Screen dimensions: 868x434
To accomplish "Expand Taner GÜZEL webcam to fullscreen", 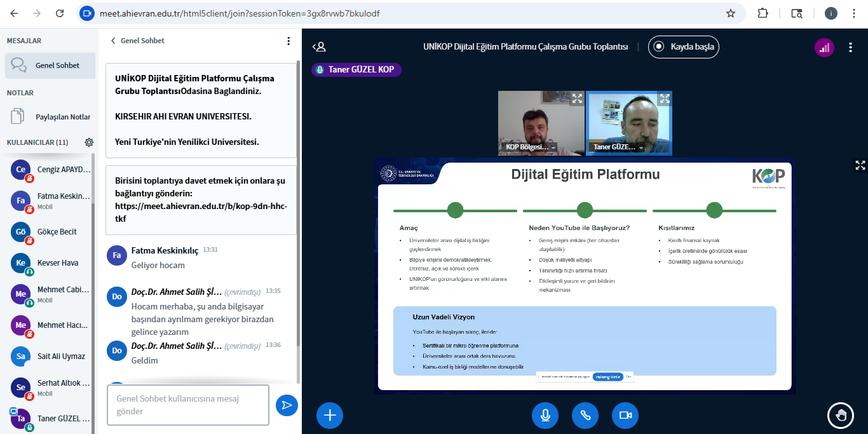I will (x=664, y=98).
